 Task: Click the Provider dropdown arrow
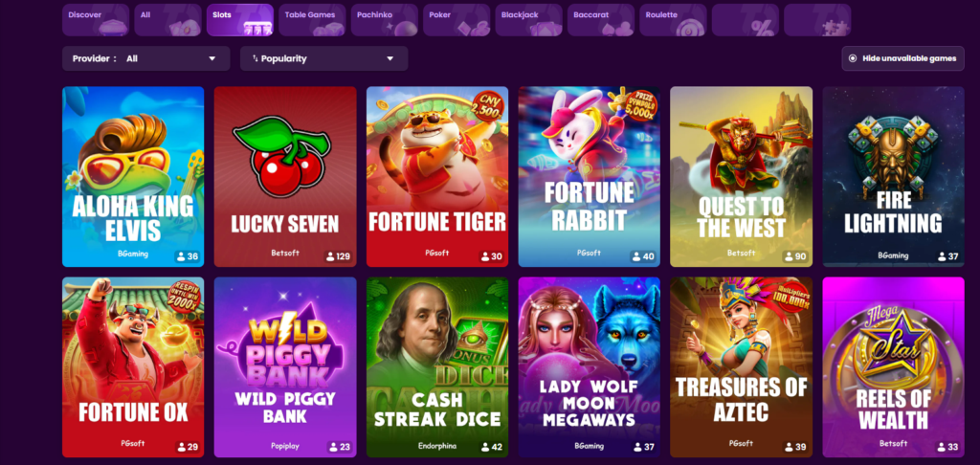212,58
